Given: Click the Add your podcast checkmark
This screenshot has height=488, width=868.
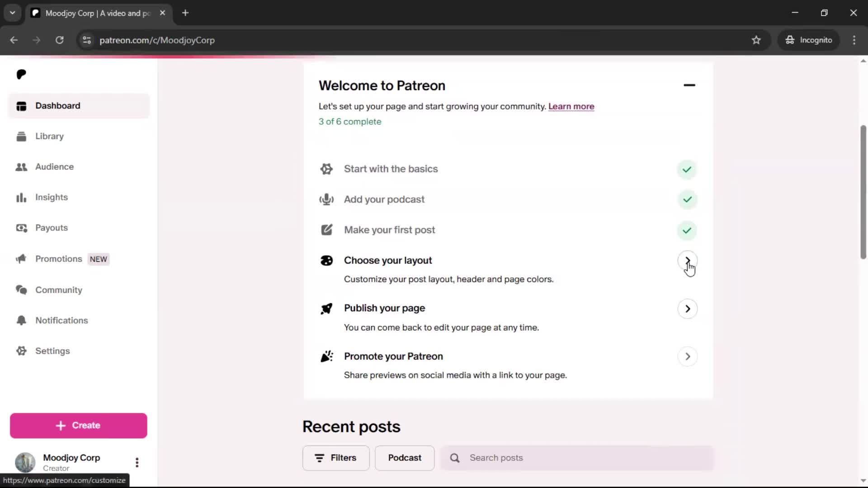Looking at the screenshot, I should (687, 200).
